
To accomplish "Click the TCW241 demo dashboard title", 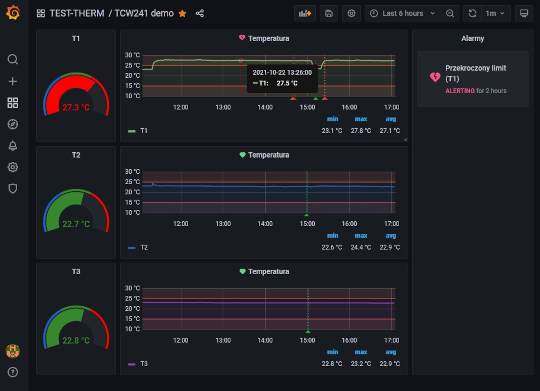I will pyautogui.click(x=144, y=13).
